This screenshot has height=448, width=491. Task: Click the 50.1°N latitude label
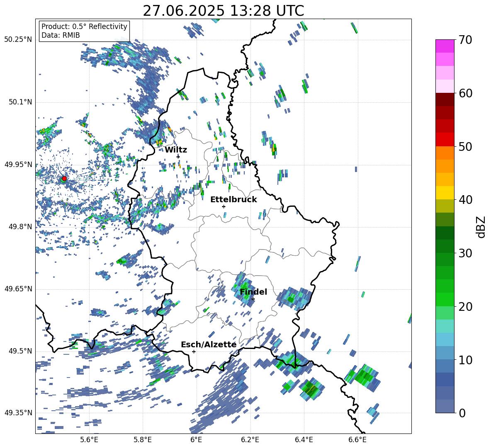pyautogui.click(x=20, y=102)
